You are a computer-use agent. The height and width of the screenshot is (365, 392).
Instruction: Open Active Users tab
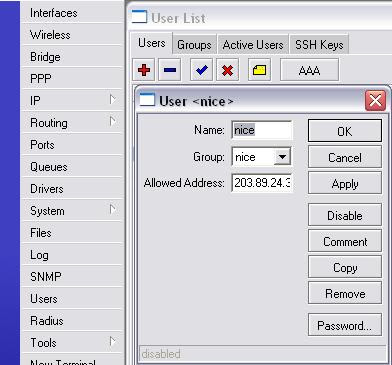point(253,45)
